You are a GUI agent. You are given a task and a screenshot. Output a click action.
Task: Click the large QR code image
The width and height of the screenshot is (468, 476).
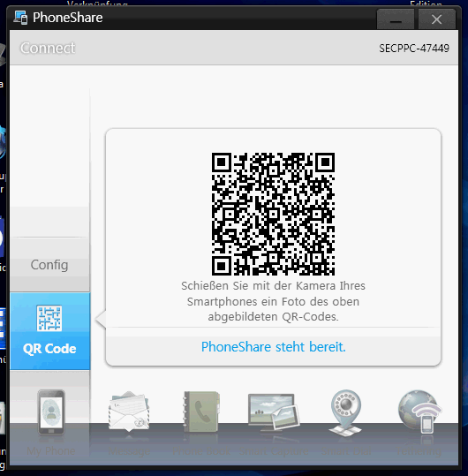coord(273,214)
